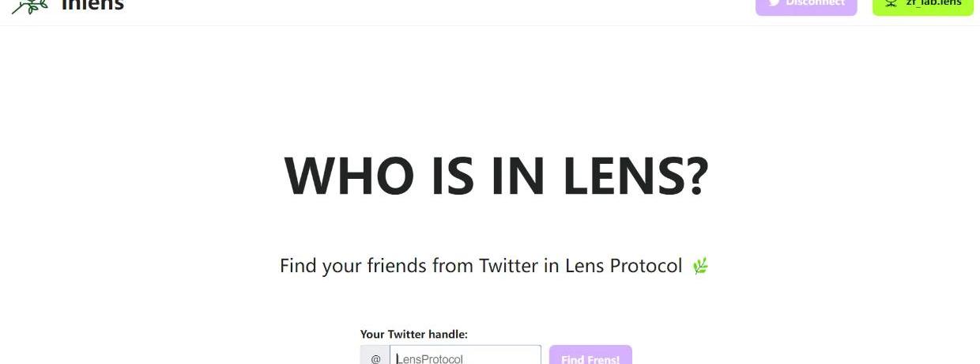Click "Lens Protocol" in the subtitle text
Image resolution: width=980 pixels, height=364 pixels.
coord(624,266)
